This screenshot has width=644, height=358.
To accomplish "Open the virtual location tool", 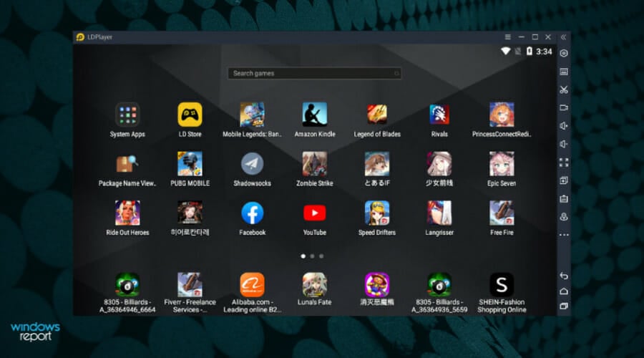I will (x=564, y=217).
